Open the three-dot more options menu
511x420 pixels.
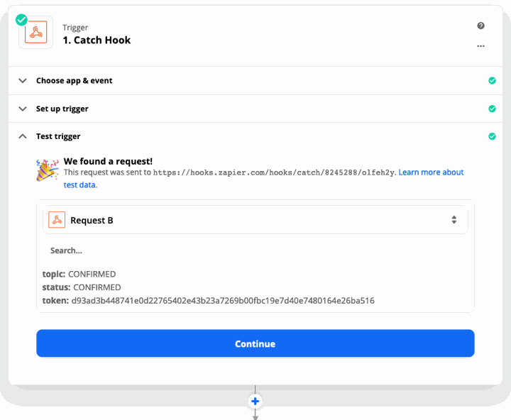point(480,46)
